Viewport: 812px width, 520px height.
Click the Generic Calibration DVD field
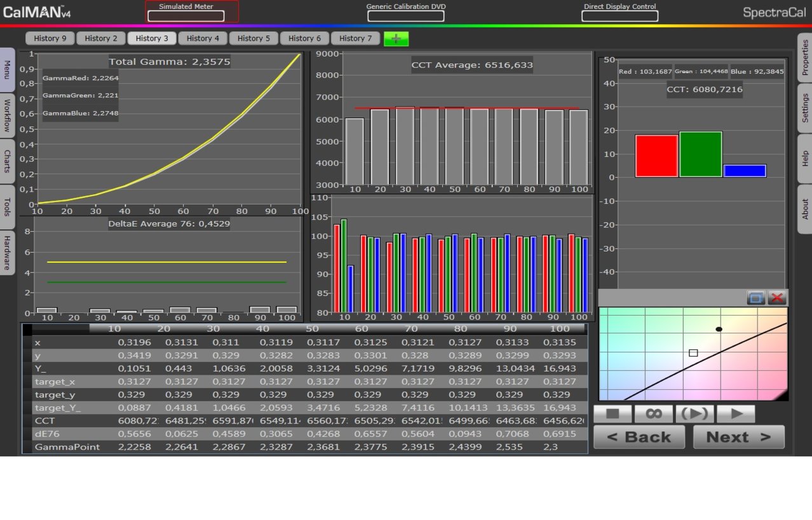click(406, 16)
